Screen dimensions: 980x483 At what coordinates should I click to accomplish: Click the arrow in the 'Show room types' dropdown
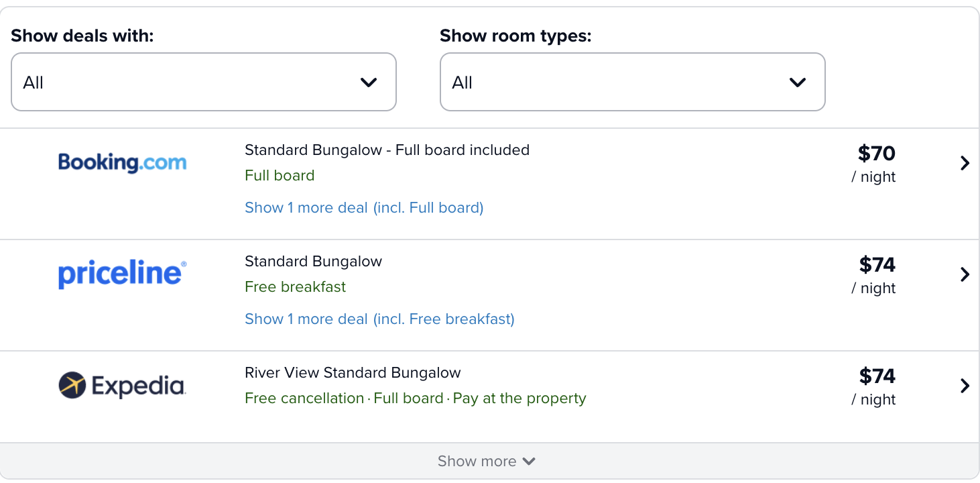pos(798,83)
